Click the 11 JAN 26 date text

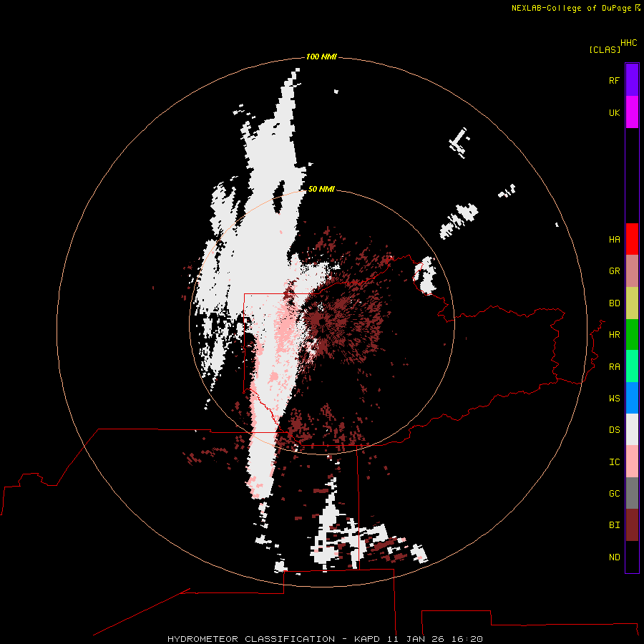tap(416, 639)
